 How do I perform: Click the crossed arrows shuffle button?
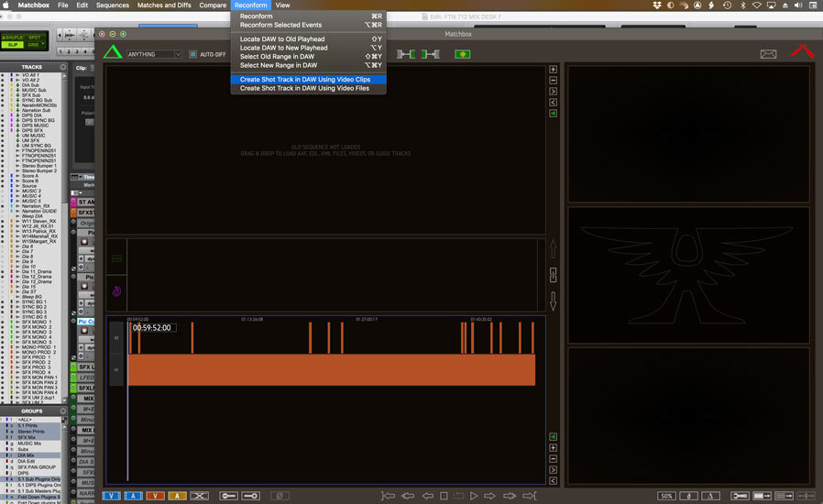tap(199, 496)
